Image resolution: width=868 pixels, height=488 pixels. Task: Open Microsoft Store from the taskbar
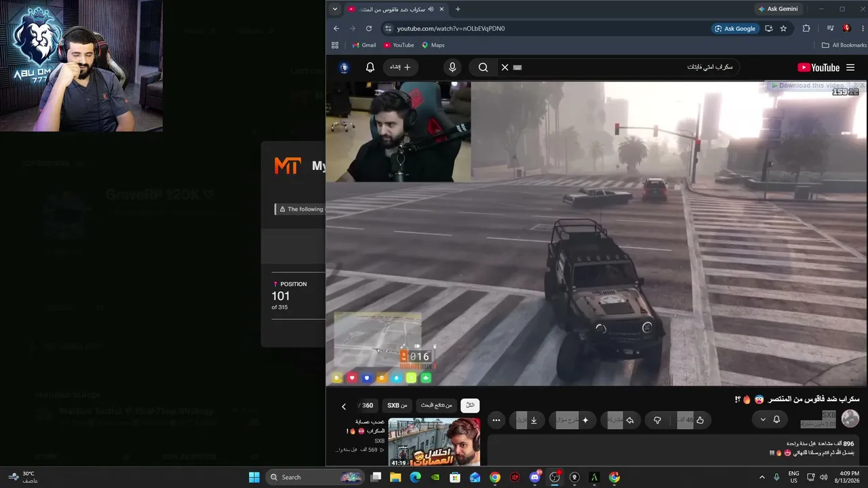point(455,477)
